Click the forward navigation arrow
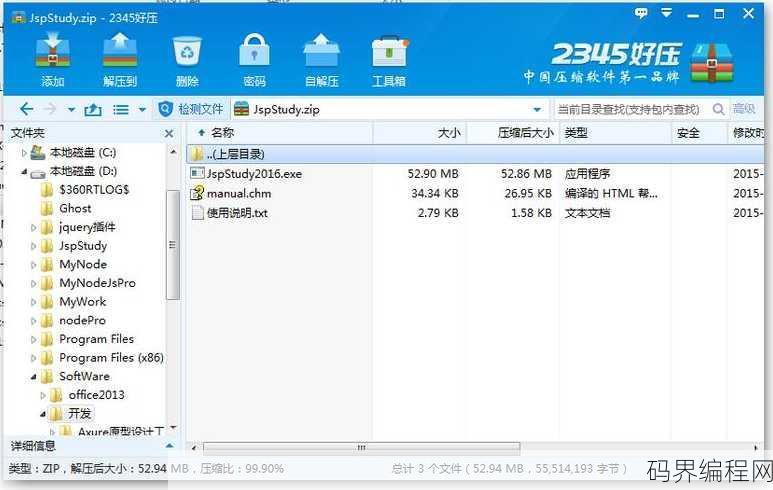The width and height of the screenshot is (773, 490). [x=50, y=109]
